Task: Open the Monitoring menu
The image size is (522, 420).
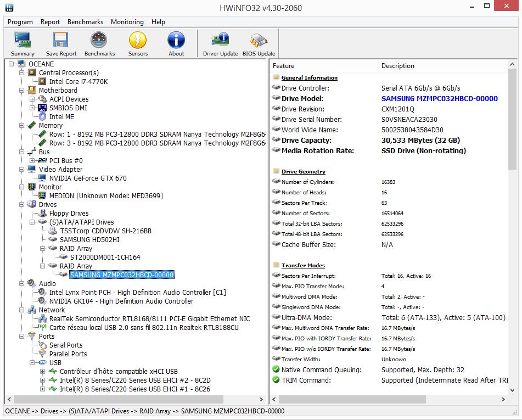Action: (x=127, y=22)
